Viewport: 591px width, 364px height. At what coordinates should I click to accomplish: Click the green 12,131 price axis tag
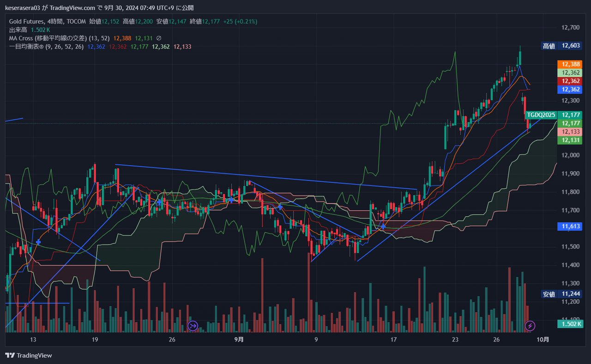pyautogui.click(x=570, y=140)
